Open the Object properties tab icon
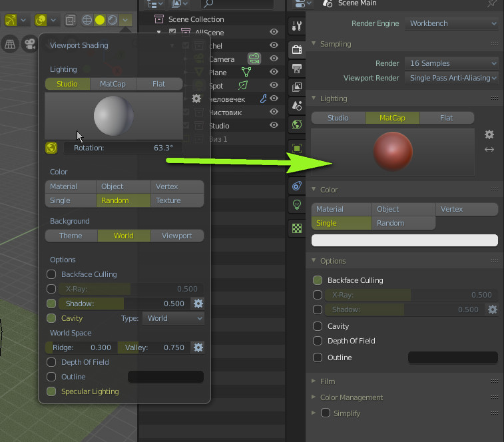Viewport: 504px width, 442px height. pyautogui.click(x=297, y=148)
